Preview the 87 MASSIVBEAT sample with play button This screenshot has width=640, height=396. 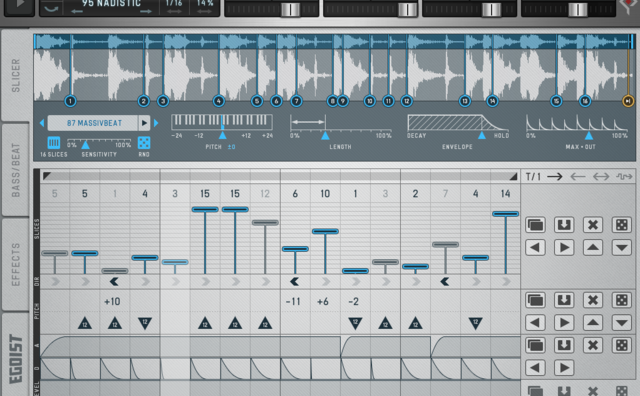[x=144, y=123]
